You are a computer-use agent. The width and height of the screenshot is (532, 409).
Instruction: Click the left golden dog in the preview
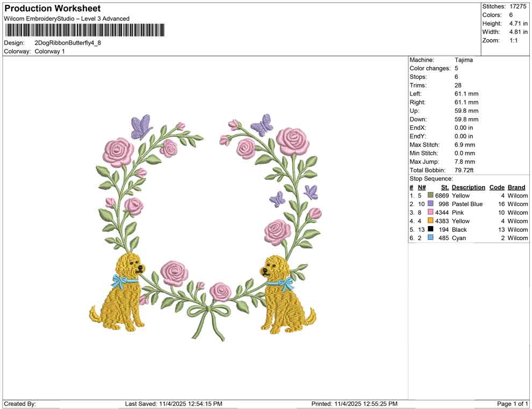tap(123, 295)
